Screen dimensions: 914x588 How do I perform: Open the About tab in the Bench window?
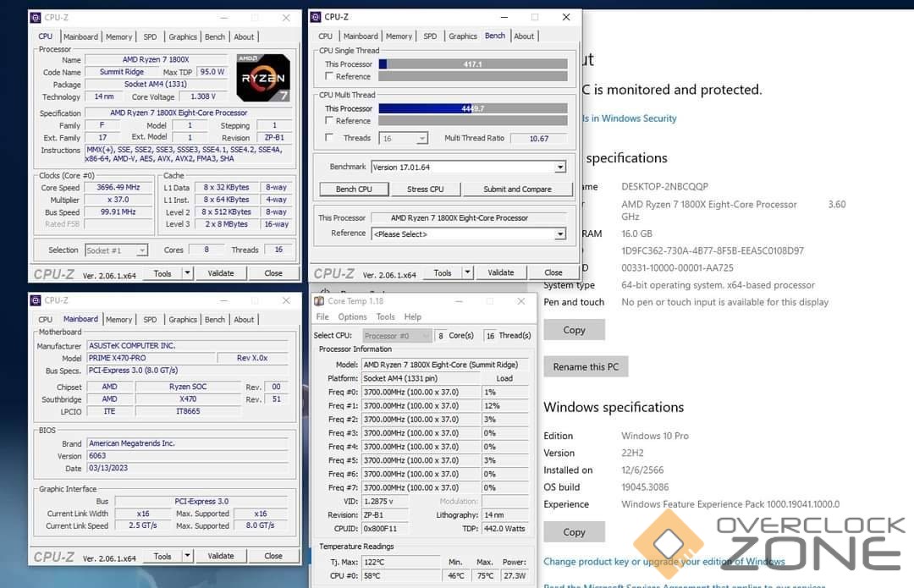coord(524,36)
